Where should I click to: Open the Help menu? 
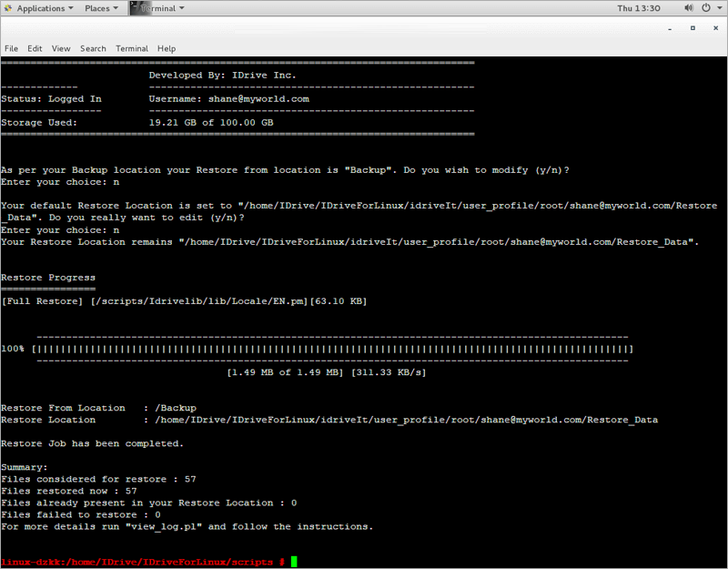(x=167, y=48)
